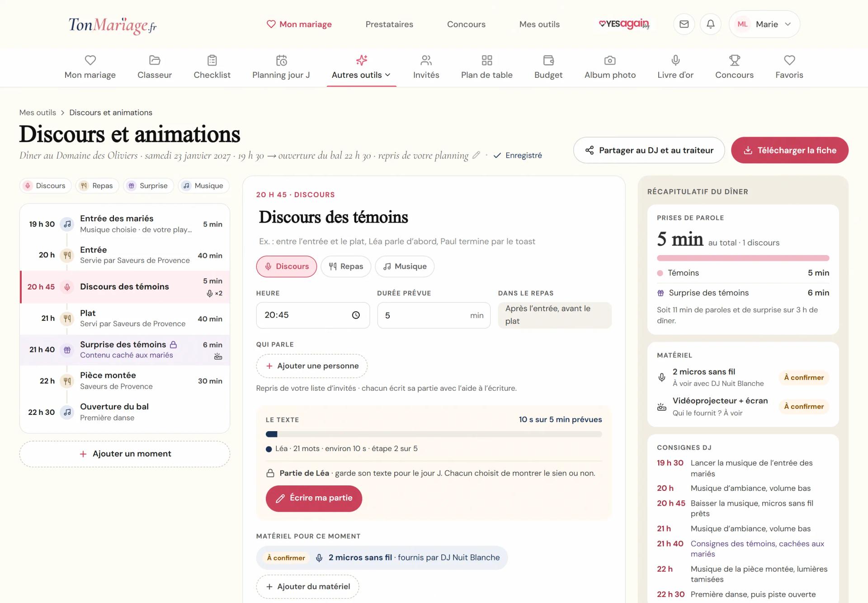Screen dimensions: 868x603
Task: Click the Le texte writing progress bar
Action: 434,434
